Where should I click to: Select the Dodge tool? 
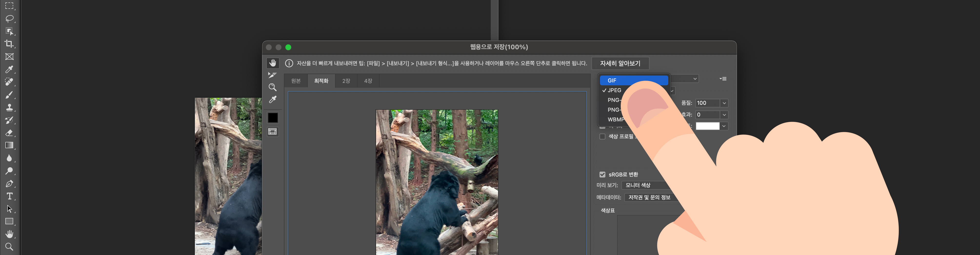coord(9,171)
